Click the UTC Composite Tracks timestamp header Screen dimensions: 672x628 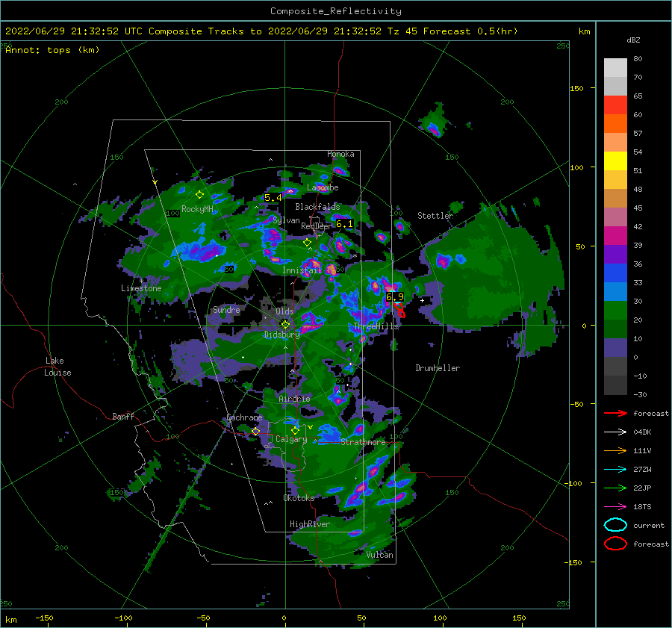point(261,31)
